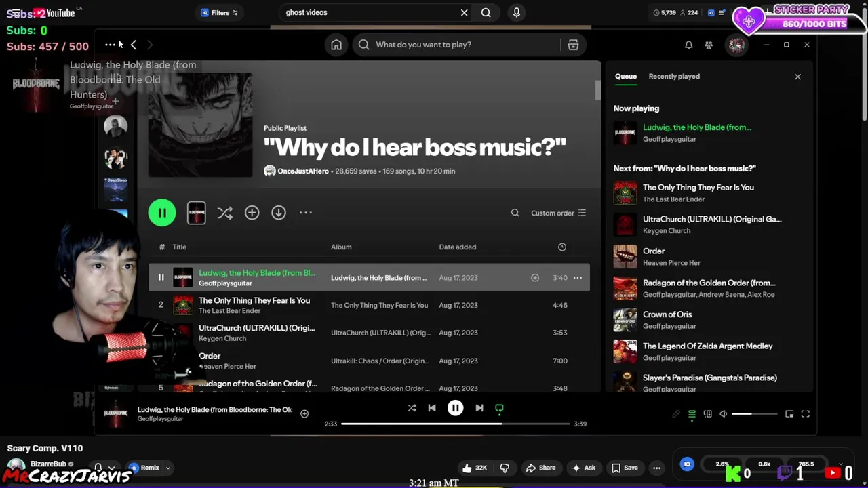868x488 pixels.
Task: Open The Last Bear Ender artist link in playlist
Action: pyautogui.click(x=229, y=310)
